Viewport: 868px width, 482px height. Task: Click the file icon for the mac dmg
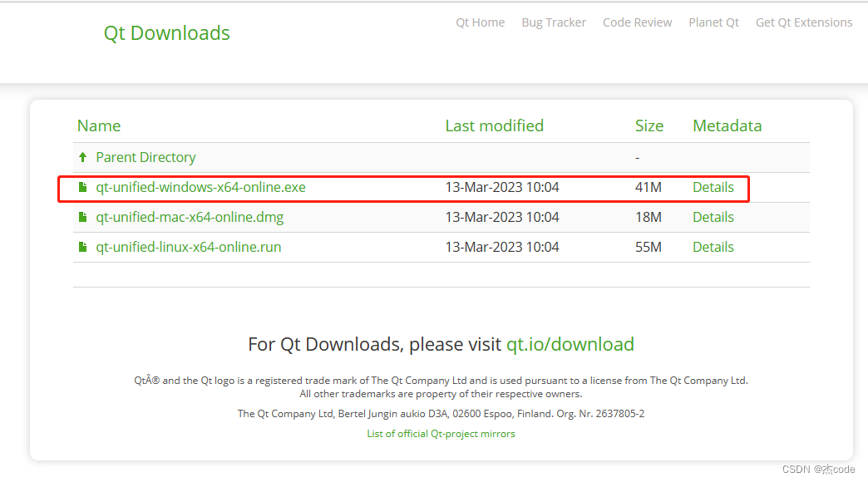pyautogui.click(x=83, y=217)
